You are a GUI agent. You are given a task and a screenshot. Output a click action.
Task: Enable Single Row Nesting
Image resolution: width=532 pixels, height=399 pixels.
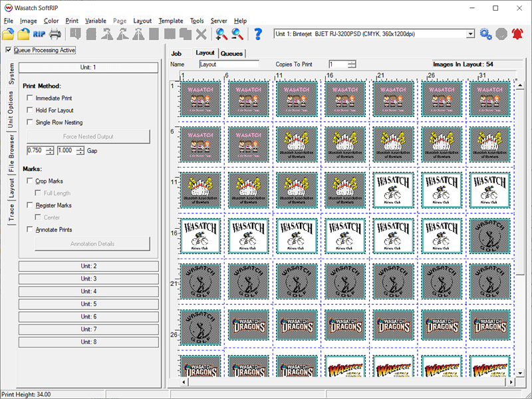[30, 122]
